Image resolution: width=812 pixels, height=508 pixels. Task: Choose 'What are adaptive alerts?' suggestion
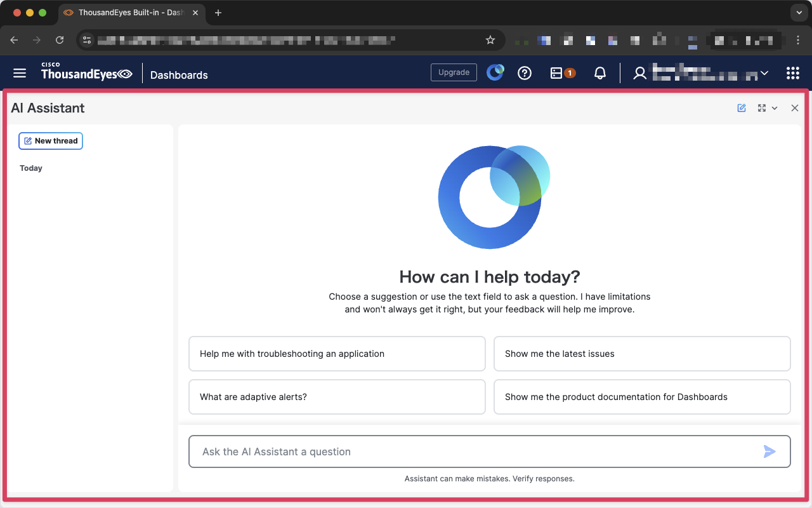pyautogui.click(x=337, y=397)
